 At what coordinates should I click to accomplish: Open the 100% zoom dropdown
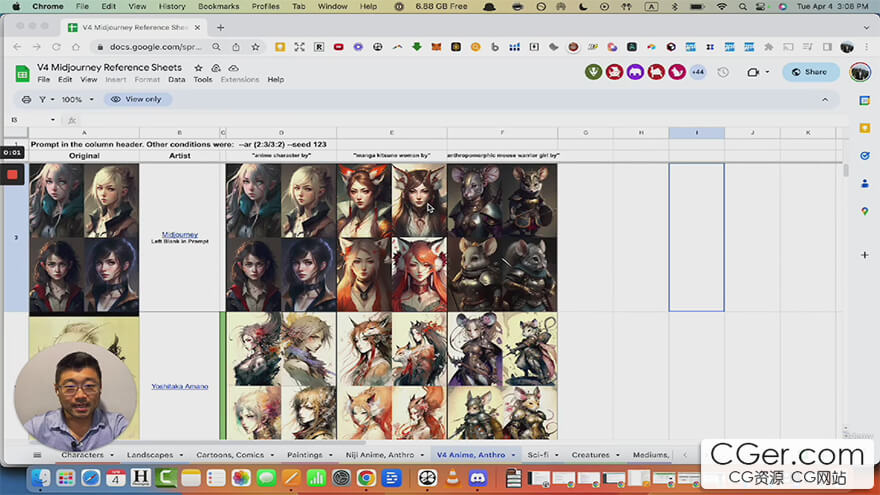click(x=77, y=99)
